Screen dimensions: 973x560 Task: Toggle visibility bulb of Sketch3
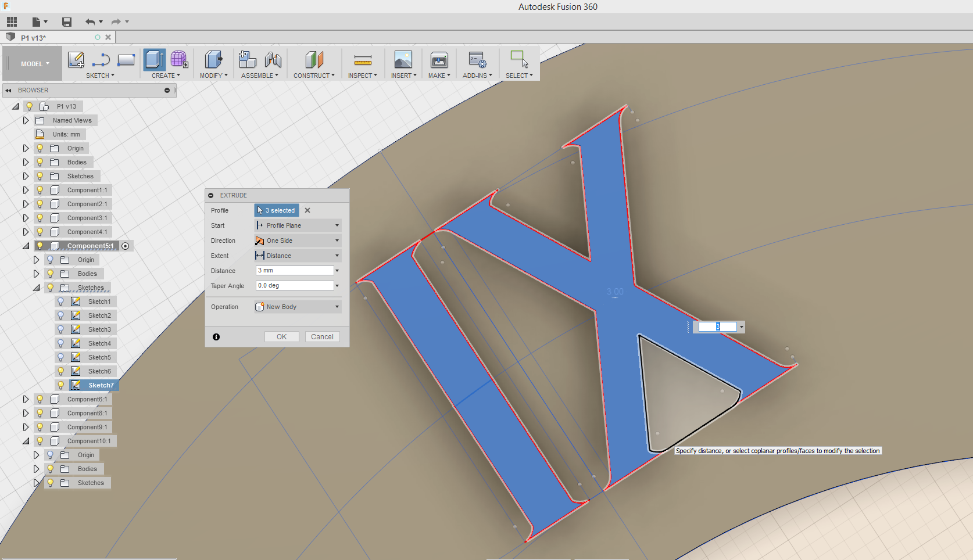61,329
